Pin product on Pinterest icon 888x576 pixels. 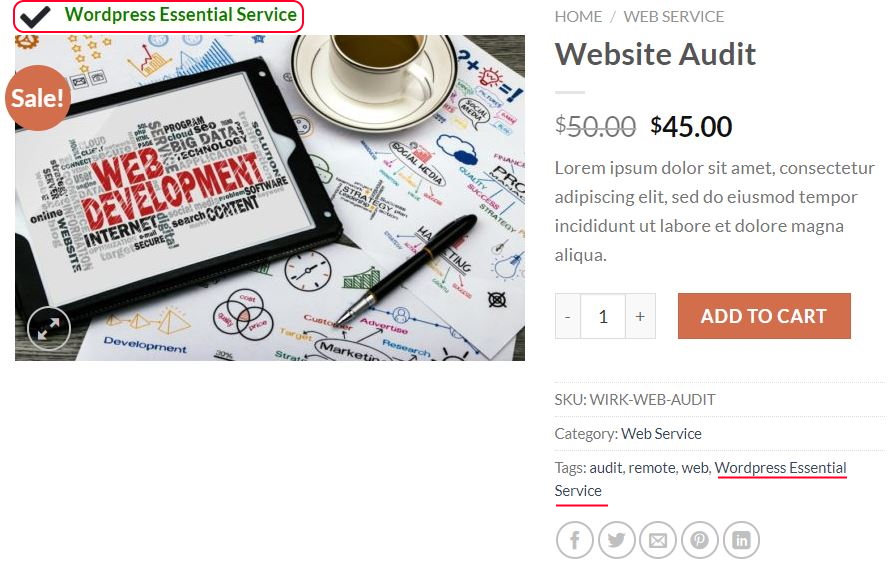[x=699, y=540]
